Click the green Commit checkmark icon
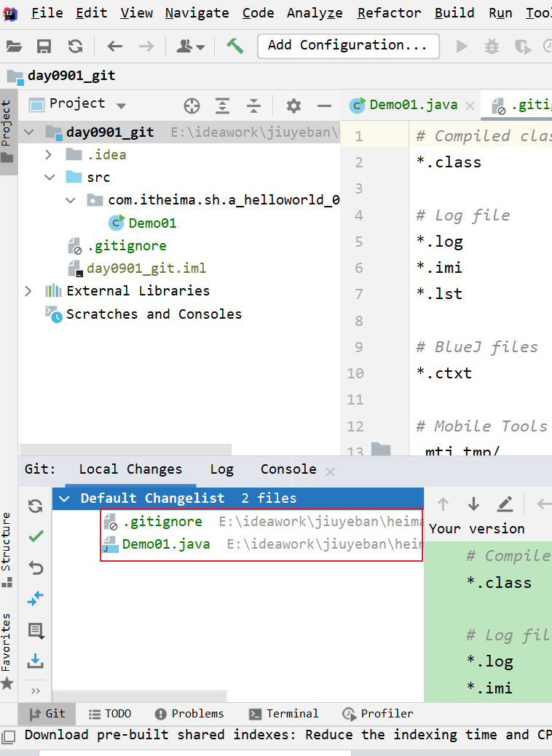This screenshot has width=552, height=756. click(36, 536)
